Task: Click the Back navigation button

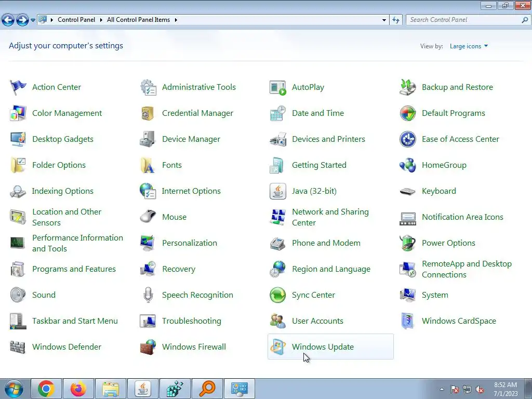Action: click(x=8, y=20)
